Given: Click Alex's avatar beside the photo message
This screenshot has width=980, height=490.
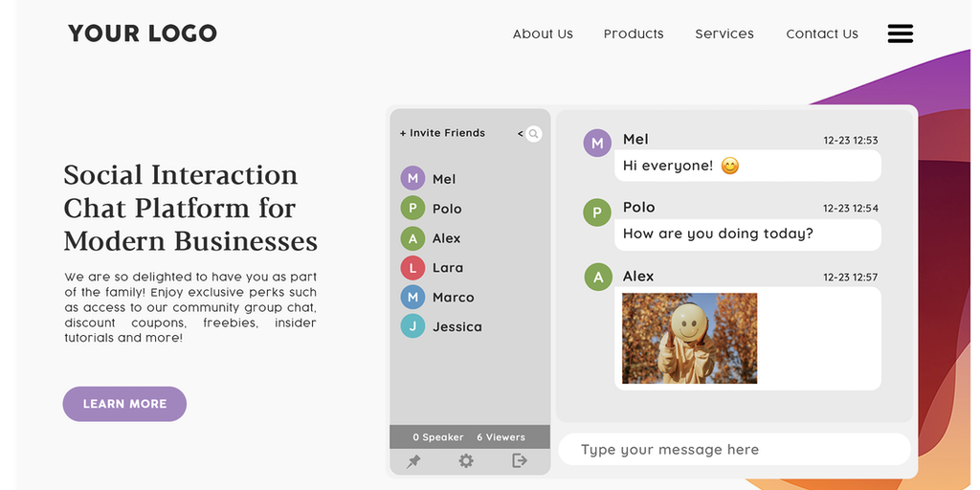Looking at the screenshot, I should point(598,278).
